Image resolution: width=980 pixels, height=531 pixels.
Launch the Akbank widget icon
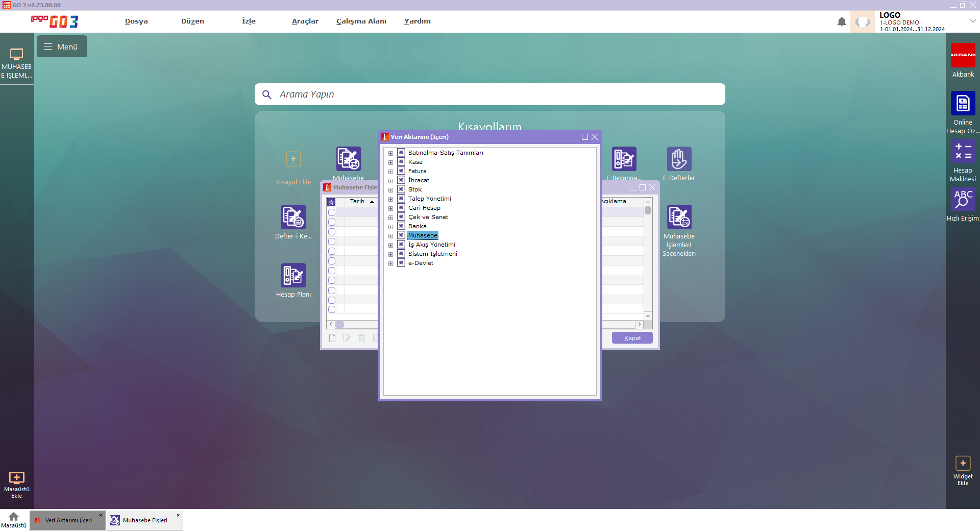click(963, 55)
